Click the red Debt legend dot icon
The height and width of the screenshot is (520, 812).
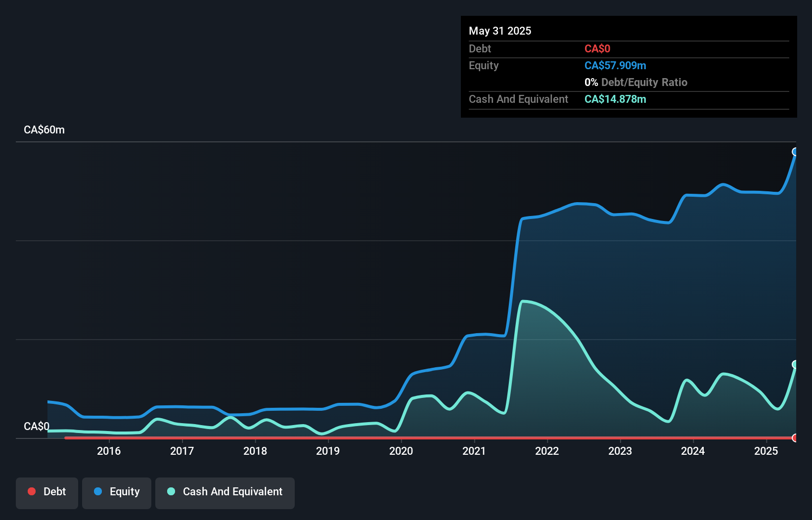tap(32, 491)
